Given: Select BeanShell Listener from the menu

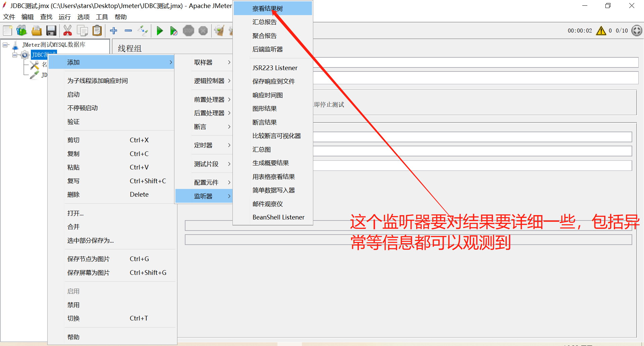Looking at the screenshot, I should pos(278,217).
